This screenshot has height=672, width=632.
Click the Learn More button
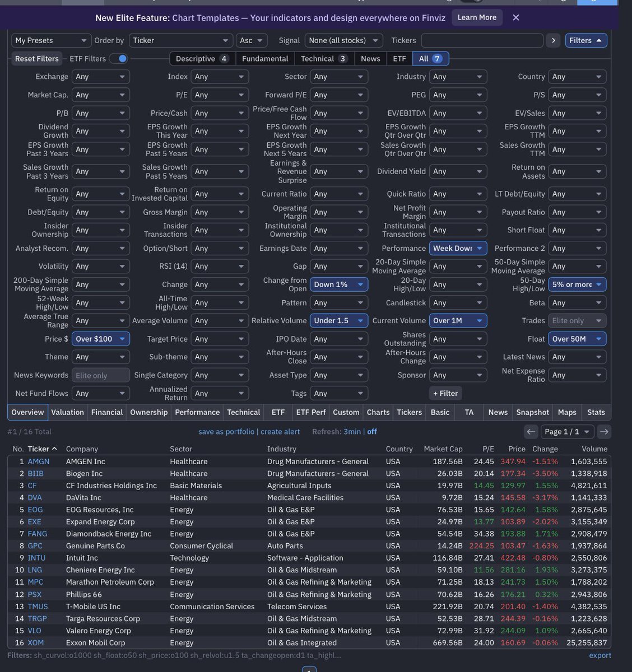pos(477,17)
